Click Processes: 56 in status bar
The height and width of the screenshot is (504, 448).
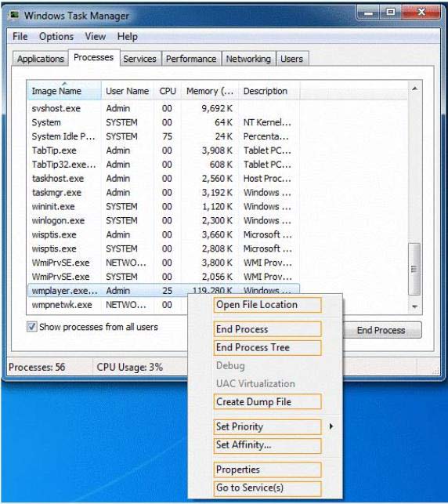click(37, 367)
